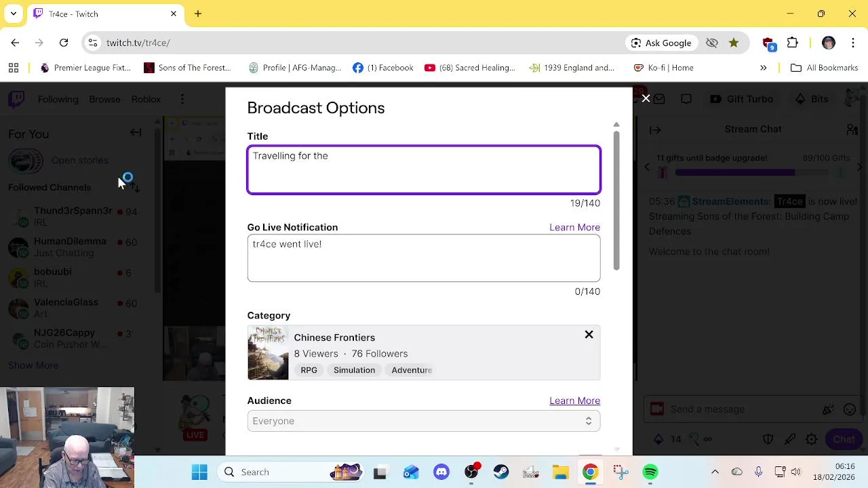
Task: Click the Broadcast Options dialog scrollbar
Action: coord(616,200)
